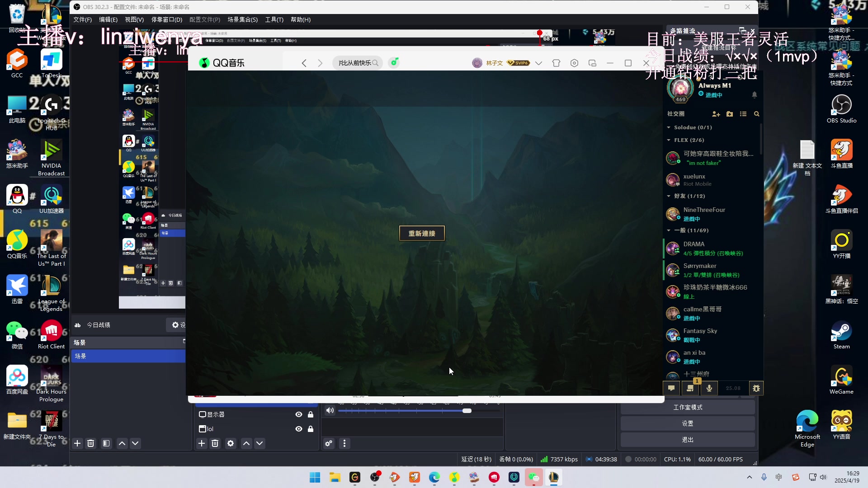The width and height of the screenshot is (868, 488).
Task: Open OBS 停靠窗口(D) menu
Action: coord(167,20)
